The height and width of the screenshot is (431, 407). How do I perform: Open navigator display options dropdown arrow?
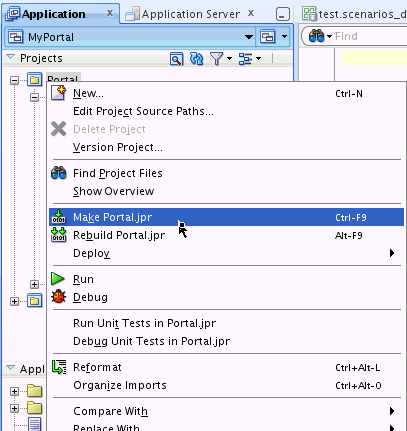pyautogui.click(x=258, y=59)
